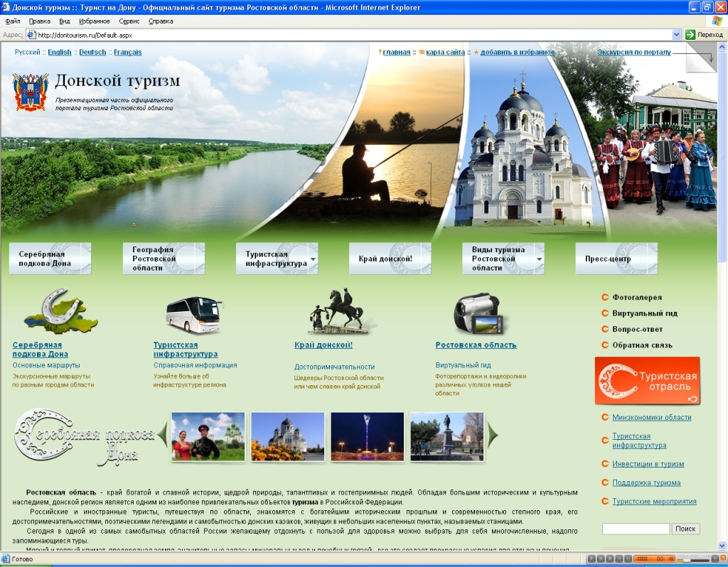Image resolution: width=728 pixels, height=567 pixels.
Task: Click the Край донской! navigation button
Action: (390, 259)
